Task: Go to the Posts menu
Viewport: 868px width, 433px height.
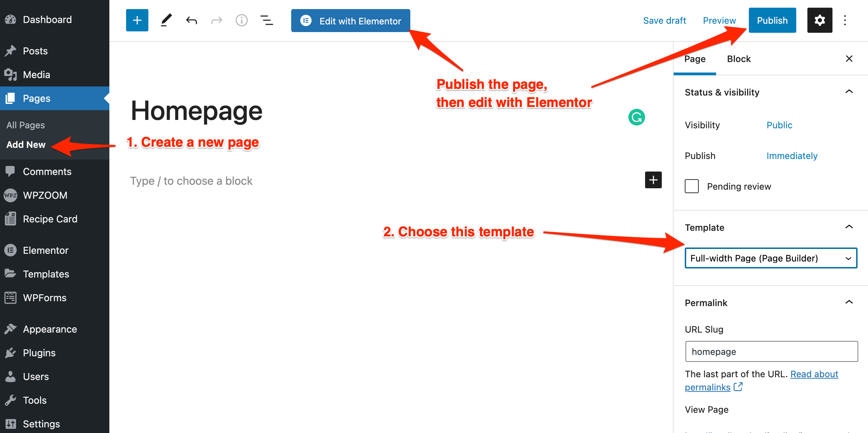Action: coord(55,51)
